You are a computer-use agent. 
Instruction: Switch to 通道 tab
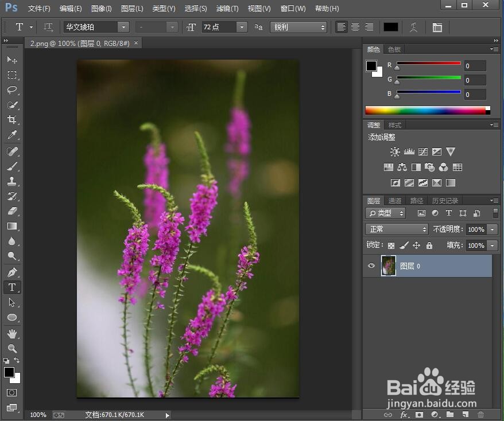click(x=395, y=201)
